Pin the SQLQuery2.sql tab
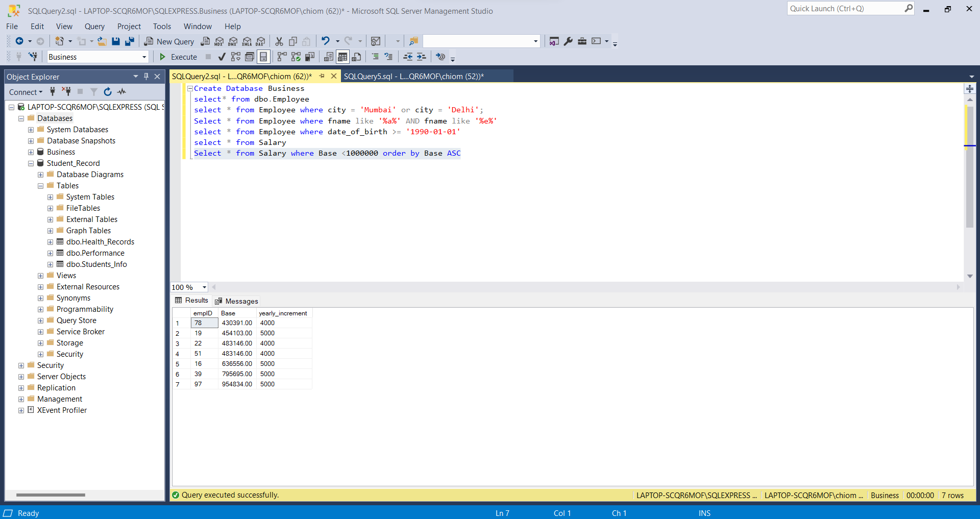 322,76
